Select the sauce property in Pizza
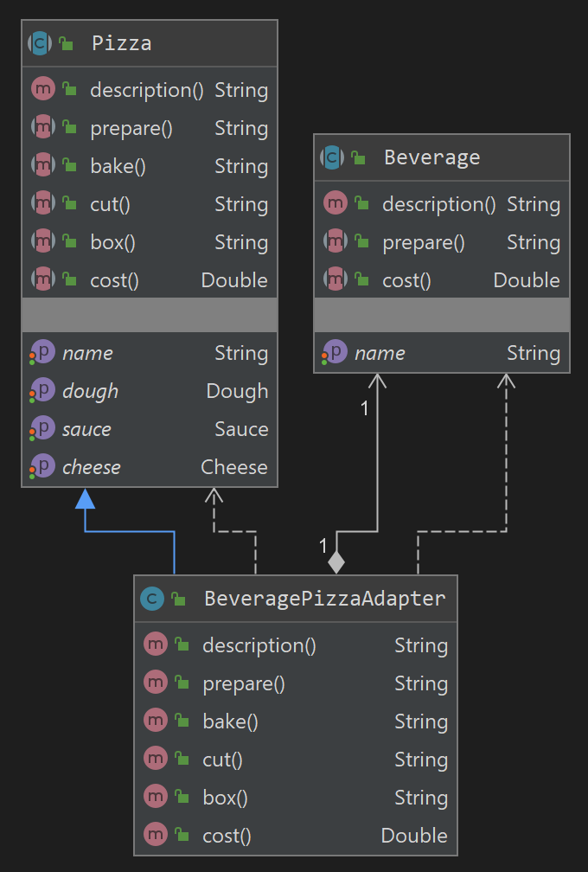The height and width of the screenshot is (872, 588). tap(86, 429)
